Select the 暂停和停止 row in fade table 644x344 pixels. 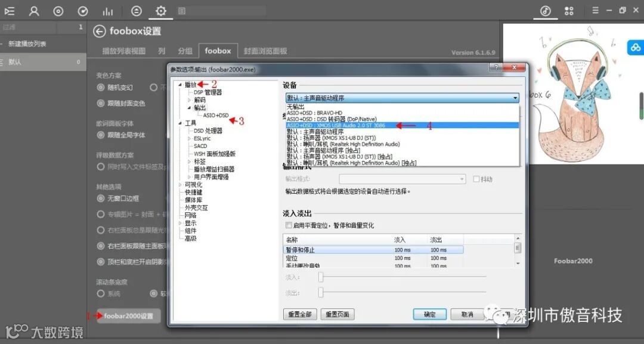(x=373, y=250)
